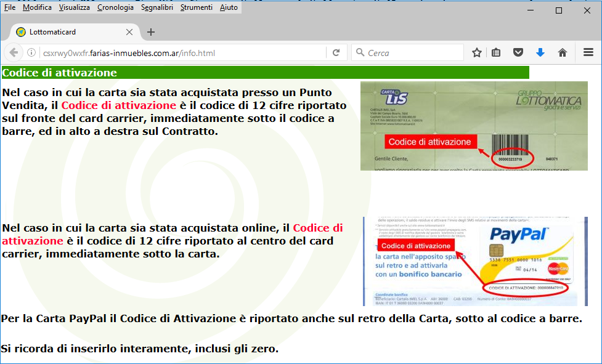Screen dimensions: 602x364
Task: Click text 'carrier, immediatamente sotto la carta.'
Action: point(110,254)
